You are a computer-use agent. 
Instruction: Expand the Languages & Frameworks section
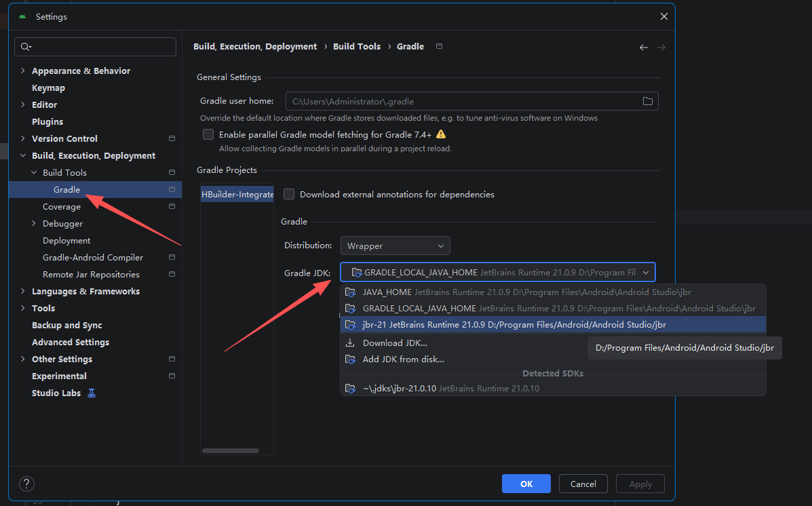pyautogui.click(x=23, y=291)
